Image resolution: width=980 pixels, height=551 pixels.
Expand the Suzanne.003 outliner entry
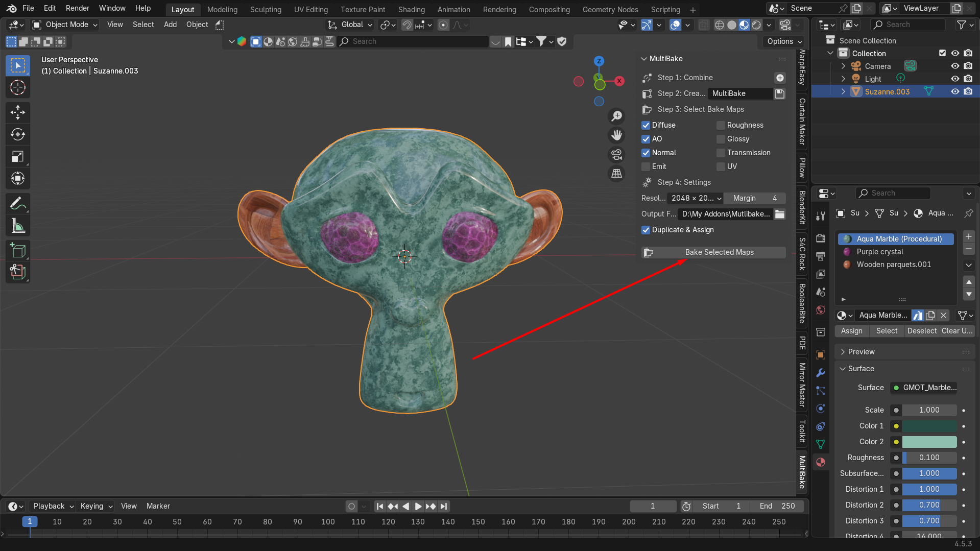[x=843, y=91]
